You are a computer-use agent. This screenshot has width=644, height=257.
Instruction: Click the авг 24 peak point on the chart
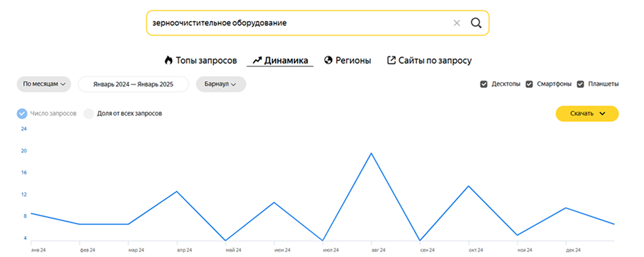372,153
